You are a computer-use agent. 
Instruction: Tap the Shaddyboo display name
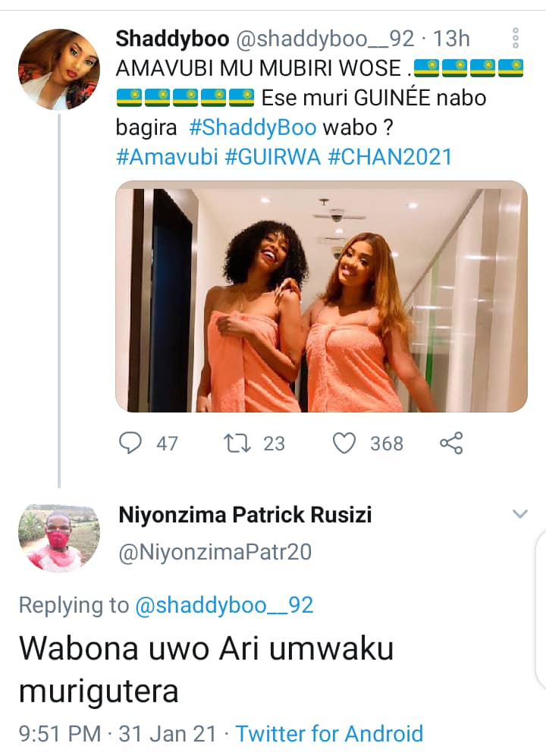pos(167,38)
